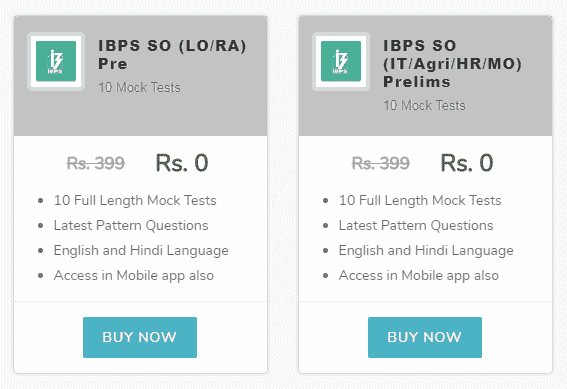567x389 pixels.
Task: Open the IBPS SO (IT/Agri/HR/MO) Prelims title
Action: pyautogui.click(x=453, y=64)
